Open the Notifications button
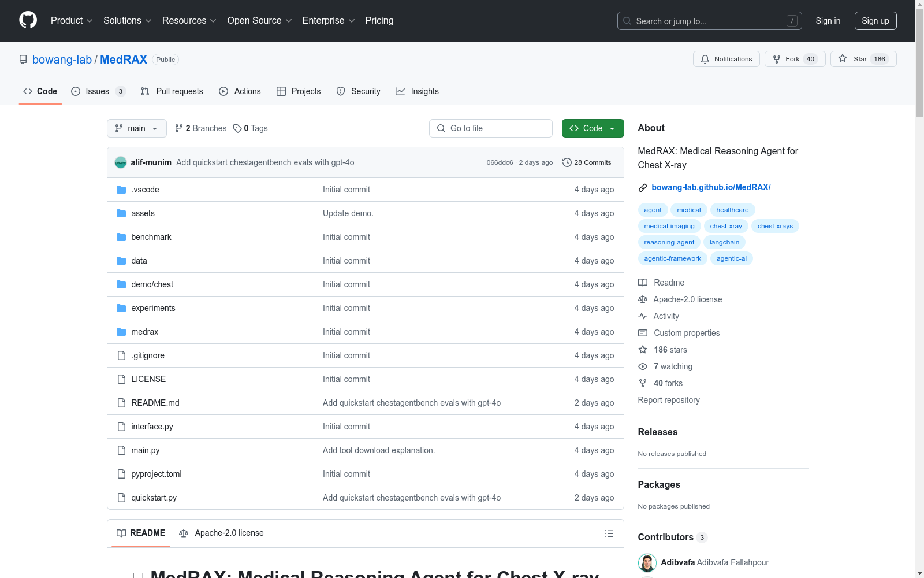This screenshot has width=924, height=578. click(726, 59)
